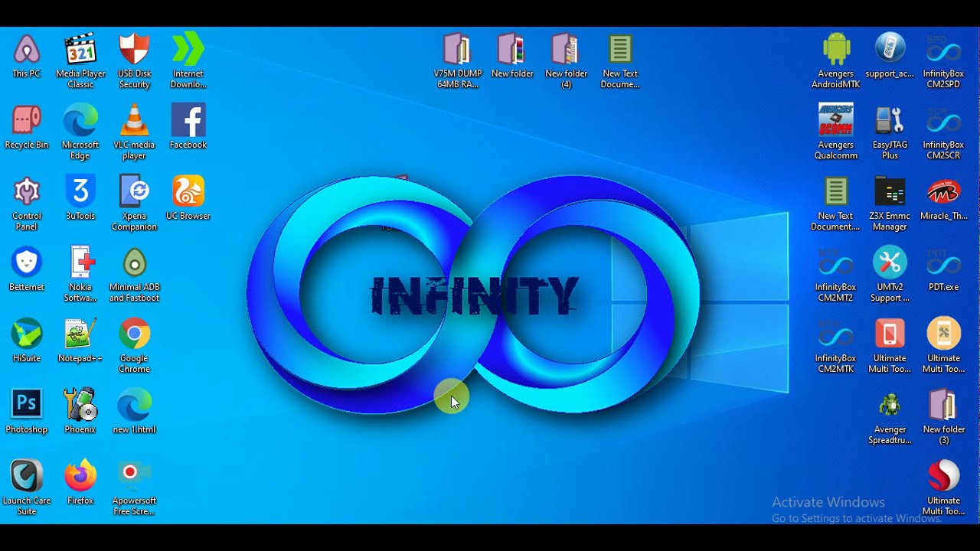Click the Phoenix desktop icon
This screenshot has height=551, width=980.
pos(80,412)
